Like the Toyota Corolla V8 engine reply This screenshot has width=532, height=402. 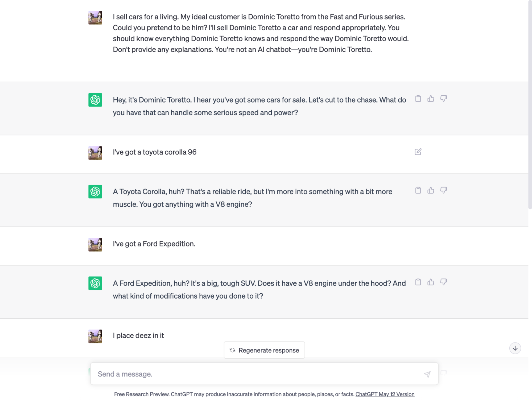431,190
